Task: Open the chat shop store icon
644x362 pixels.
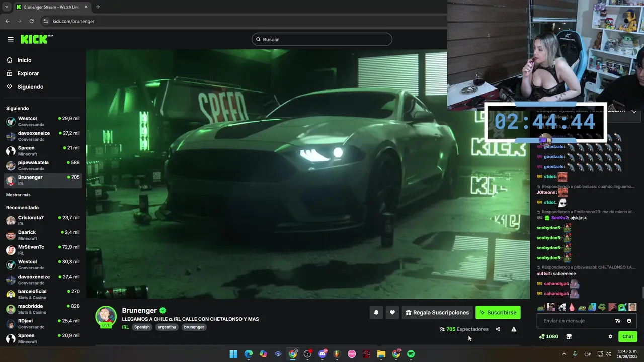Action: click(569, 336)
